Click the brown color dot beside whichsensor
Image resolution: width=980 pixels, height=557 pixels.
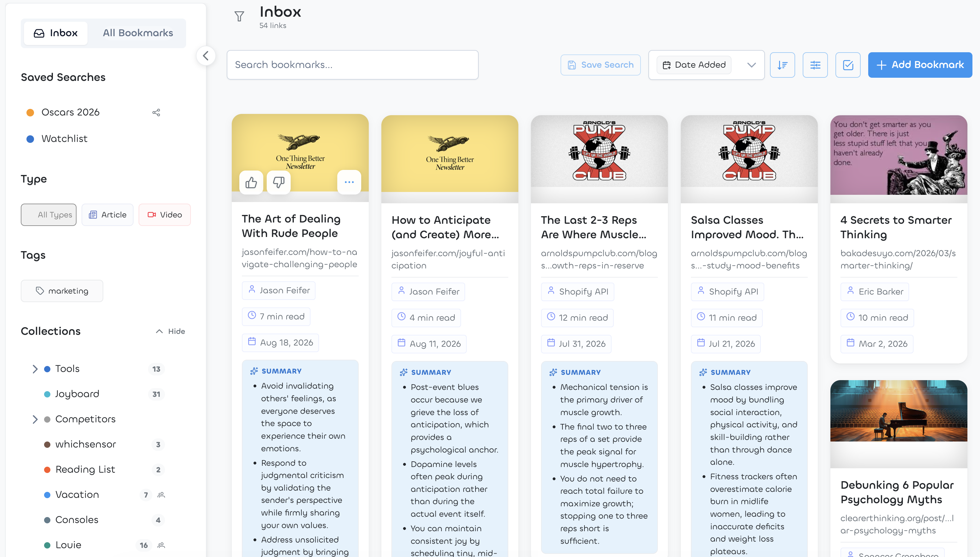[x=47, y=445]
